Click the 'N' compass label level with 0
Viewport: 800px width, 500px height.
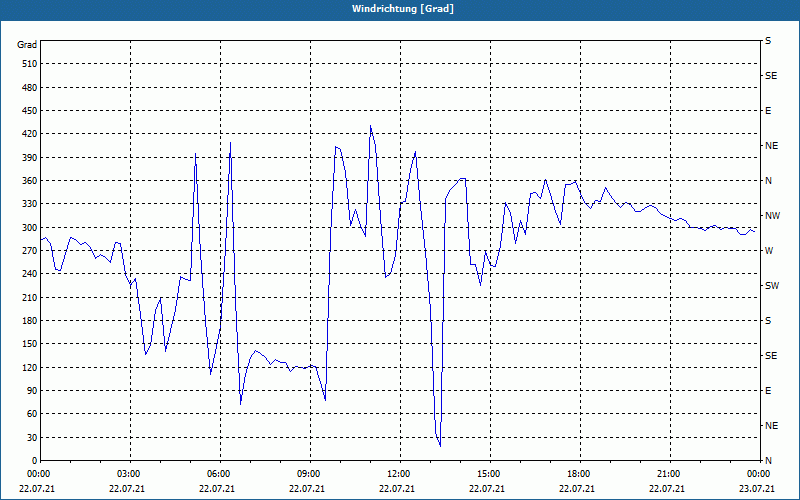(x=768, y=461)
